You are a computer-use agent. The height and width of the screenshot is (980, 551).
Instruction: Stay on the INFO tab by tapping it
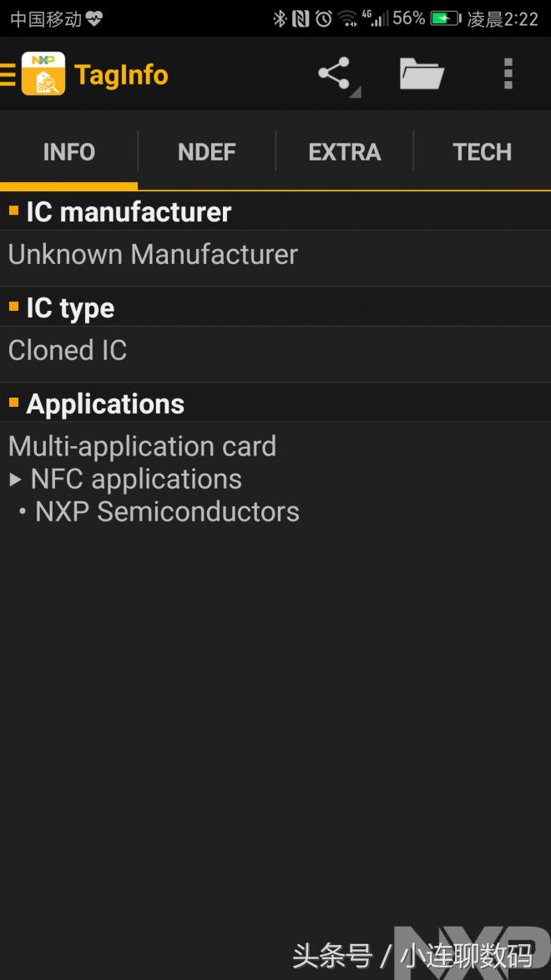tap(68, 151)
